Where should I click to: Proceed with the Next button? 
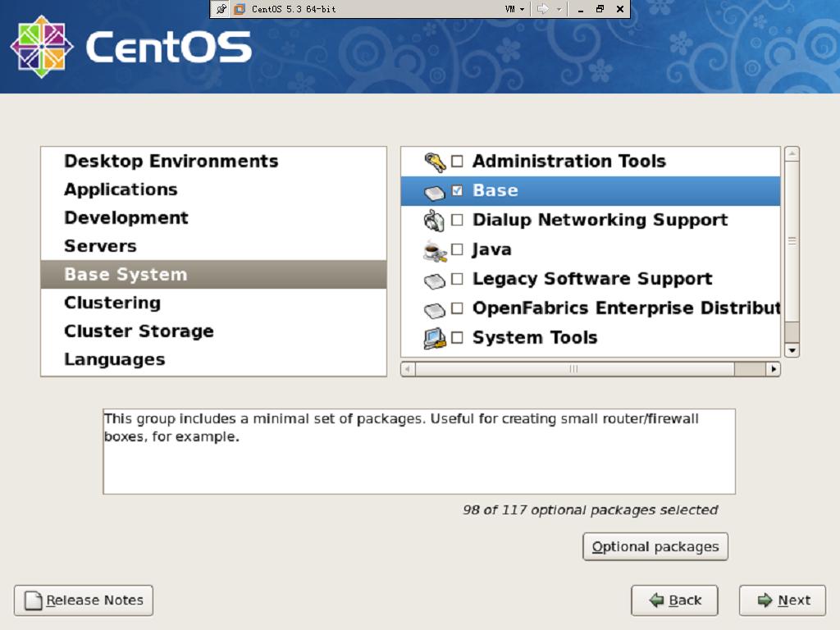tap(783, 600)
